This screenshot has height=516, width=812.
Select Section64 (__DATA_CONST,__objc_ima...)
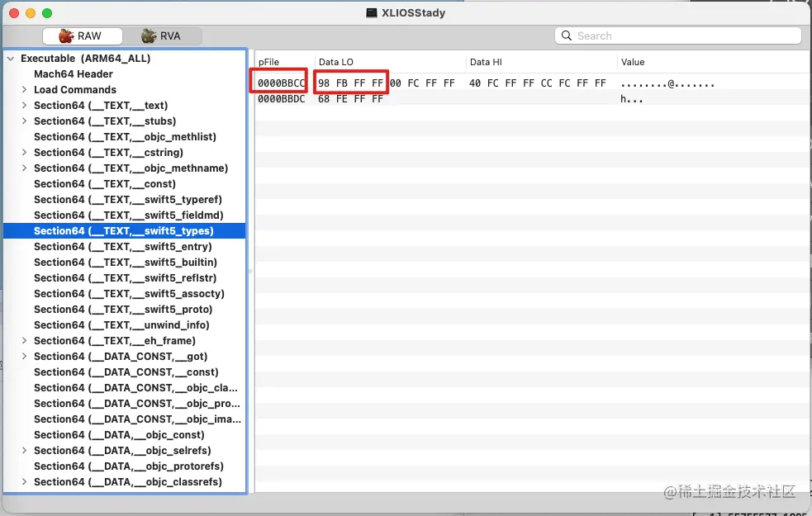125,419
